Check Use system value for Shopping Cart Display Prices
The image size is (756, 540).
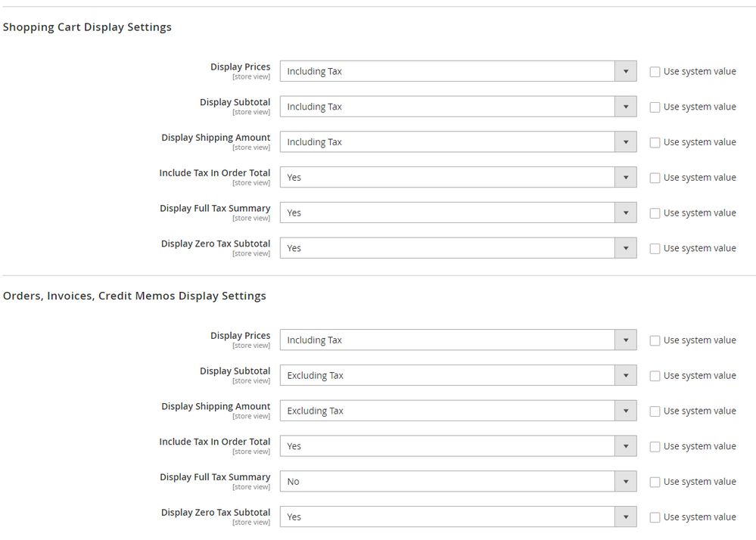click(655, 72)
